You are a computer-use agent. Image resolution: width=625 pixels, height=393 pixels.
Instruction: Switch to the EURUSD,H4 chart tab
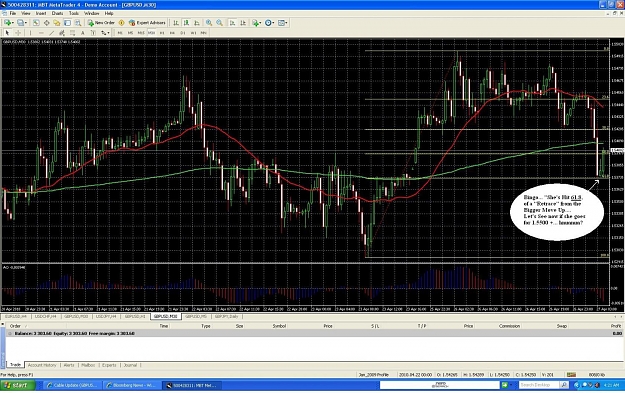(16, 316)
